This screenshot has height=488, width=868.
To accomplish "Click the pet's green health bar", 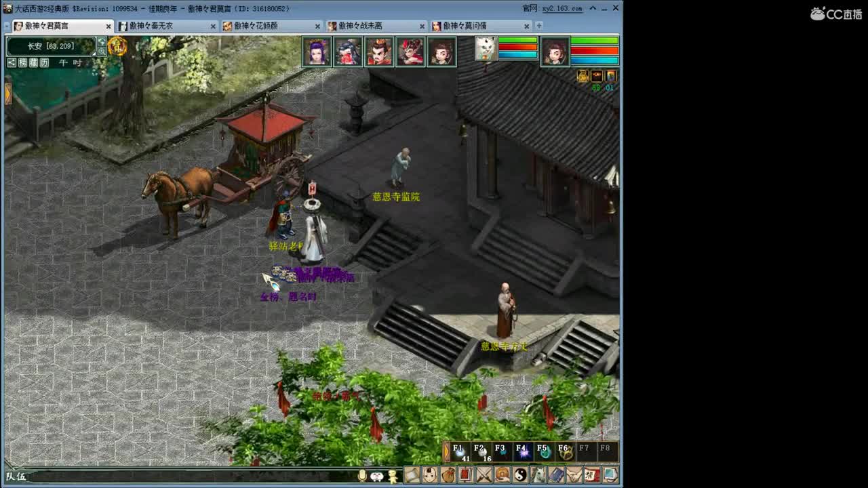I will point(518,40).
